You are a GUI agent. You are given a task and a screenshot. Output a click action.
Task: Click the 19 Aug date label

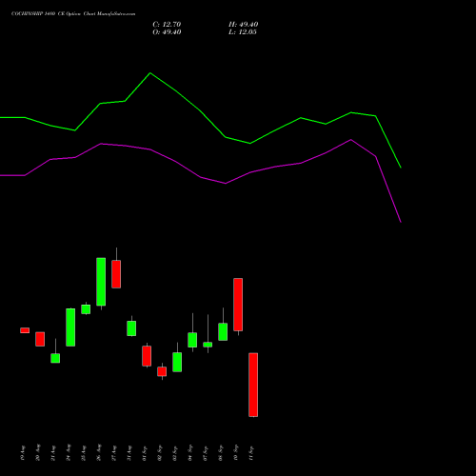click(23, 453)
